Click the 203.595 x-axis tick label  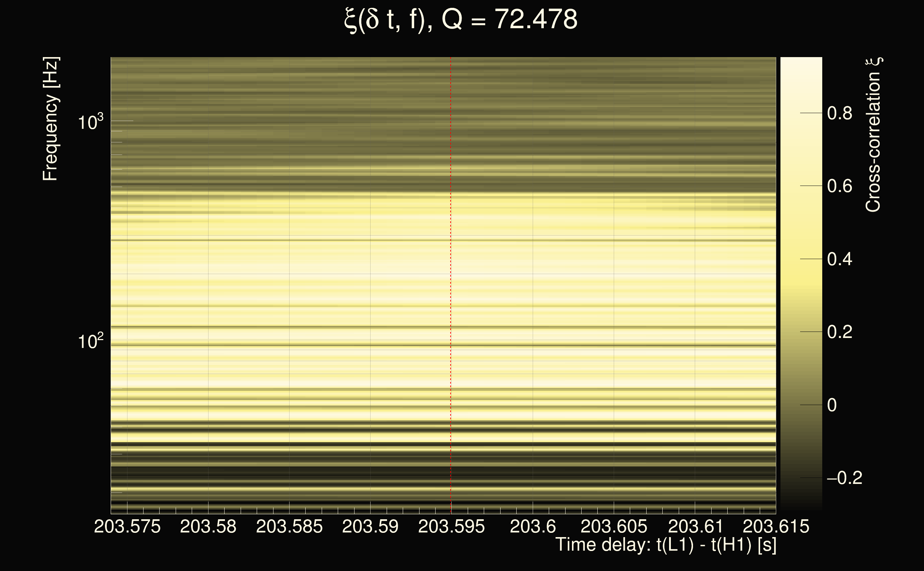point(451,526)
